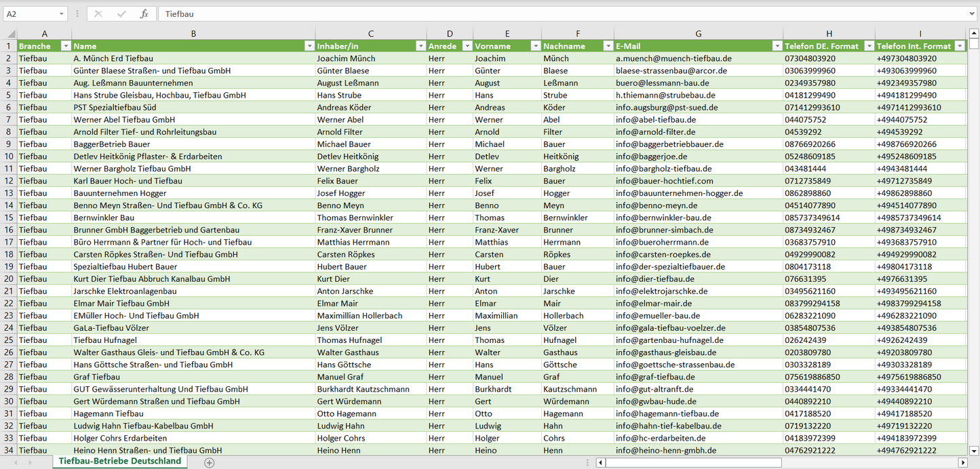Click the horizontal scrollbar right arrow

coord(962,462)
